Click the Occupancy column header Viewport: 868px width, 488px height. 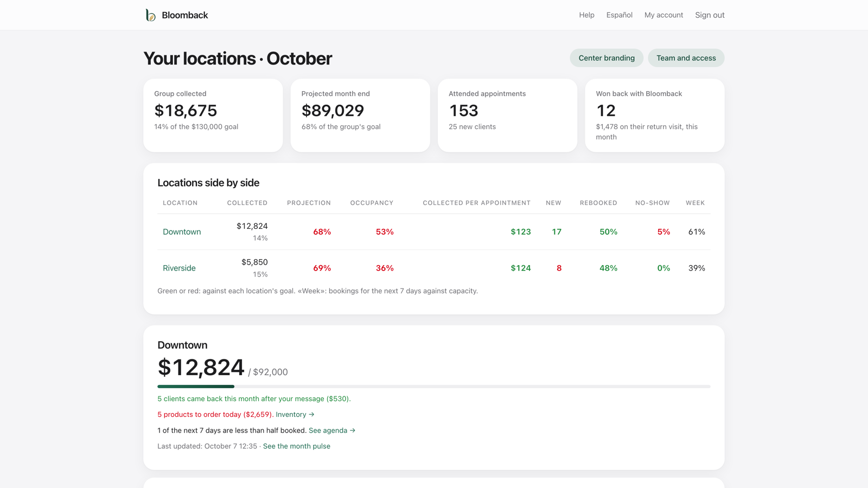(372, 203)
